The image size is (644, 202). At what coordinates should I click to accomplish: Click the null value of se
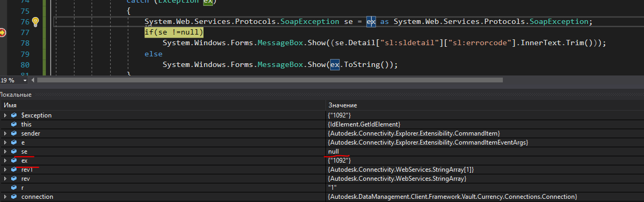[x=333, y=151]
